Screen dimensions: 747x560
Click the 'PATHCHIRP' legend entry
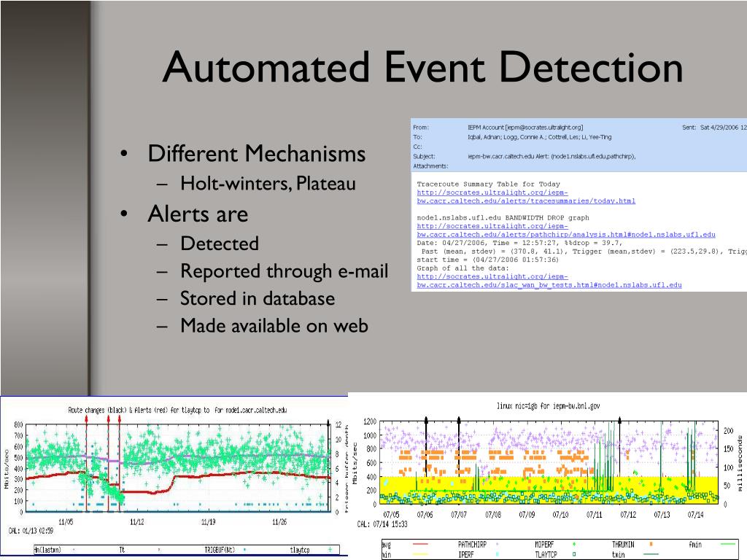(x=472, y=544)
